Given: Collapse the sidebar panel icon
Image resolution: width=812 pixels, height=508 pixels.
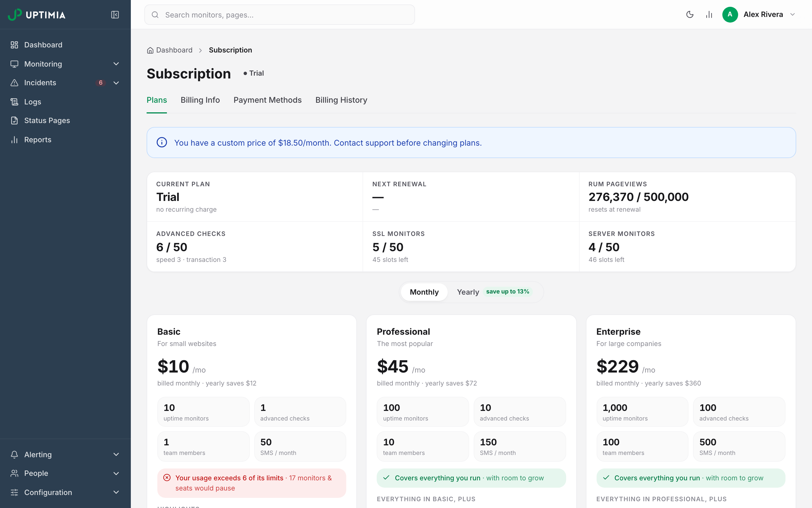Looking at the screenshot, I should tap(115, 14).
